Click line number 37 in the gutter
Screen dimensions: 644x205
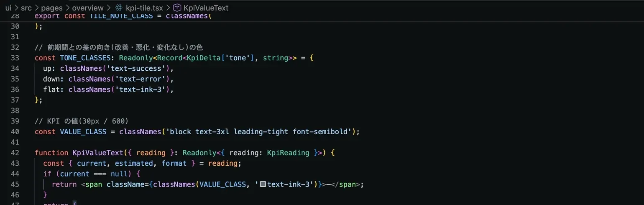[15, 100]
